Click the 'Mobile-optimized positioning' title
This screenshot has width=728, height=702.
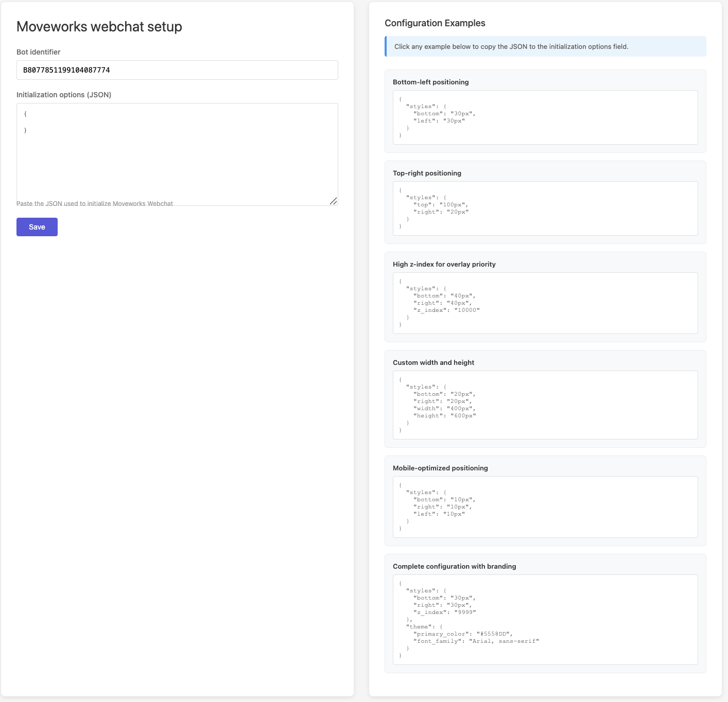pos(441,468)
